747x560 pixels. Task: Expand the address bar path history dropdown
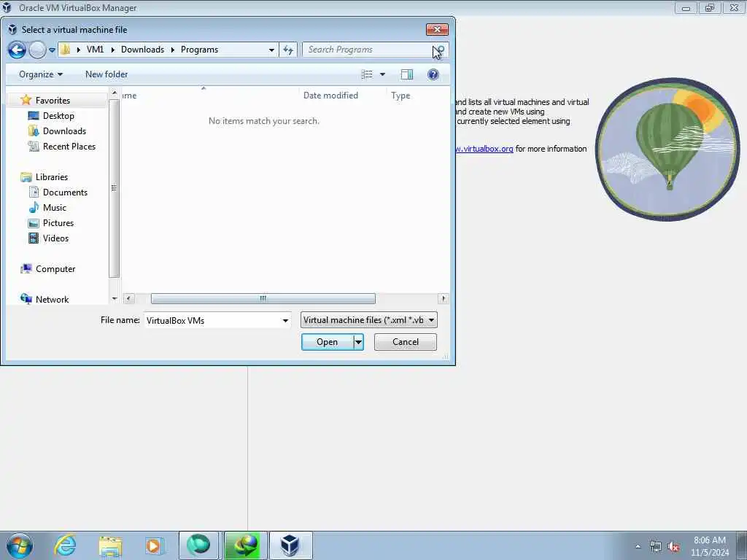271,50
